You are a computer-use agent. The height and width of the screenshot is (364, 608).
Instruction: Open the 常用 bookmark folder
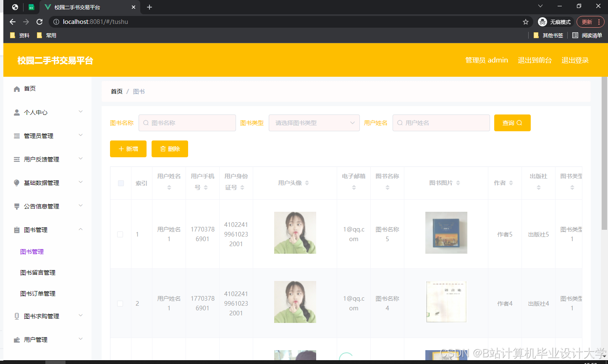(46, 36)
